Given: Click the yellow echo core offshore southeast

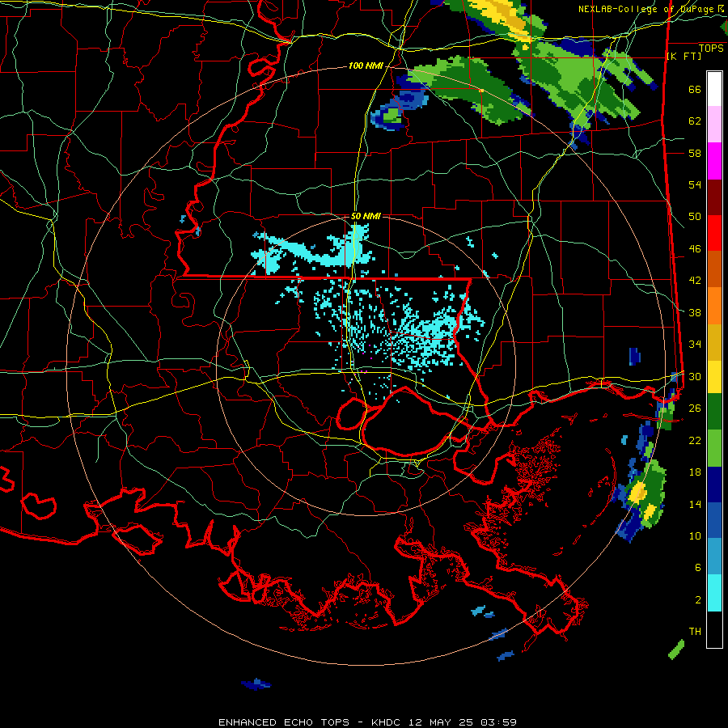Looking at the screenshot, I should [x=637, y=492].
